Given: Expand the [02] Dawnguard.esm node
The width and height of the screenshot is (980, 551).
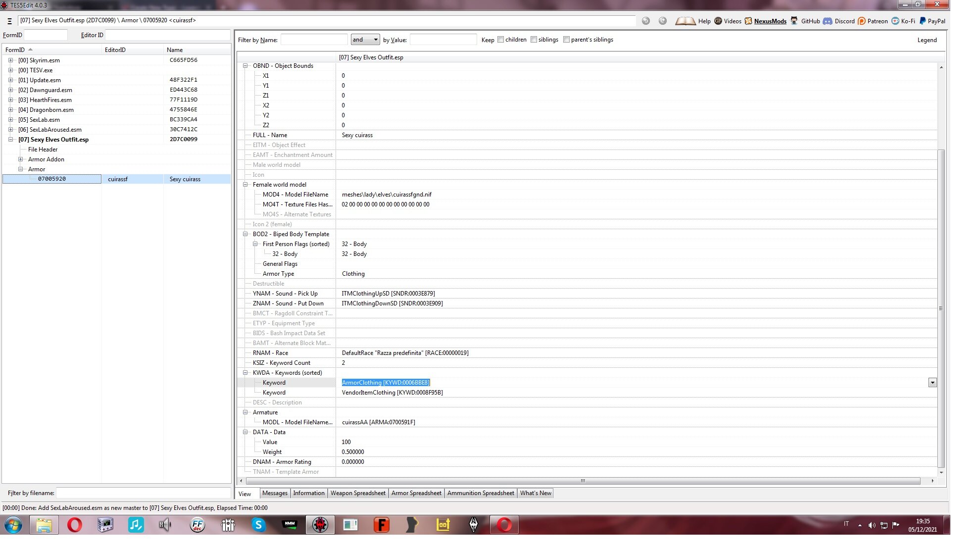Looking at the screenshot, I should coord(10,90).
